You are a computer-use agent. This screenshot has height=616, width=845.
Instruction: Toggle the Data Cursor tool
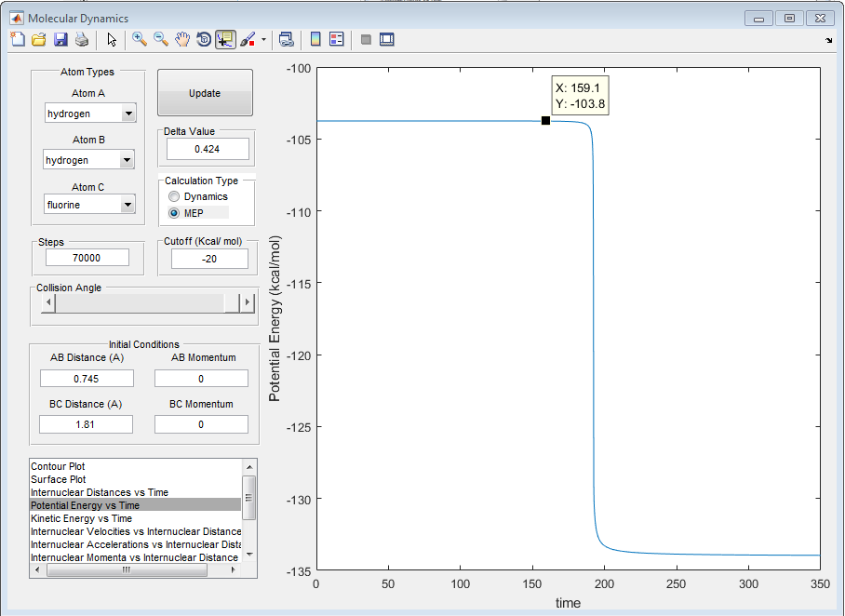[225, 39]
